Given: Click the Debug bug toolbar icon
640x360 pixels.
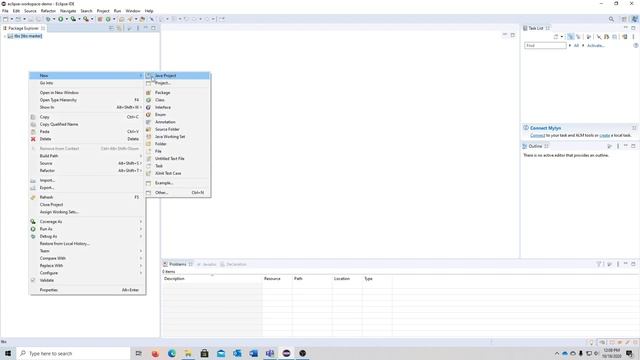Looking at the screenshot, I should [x=49, y=19].
